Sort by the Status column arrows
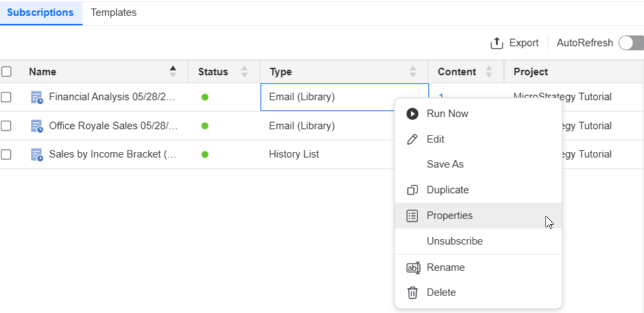This screenshot has height=313, width=644. (244, 72)
